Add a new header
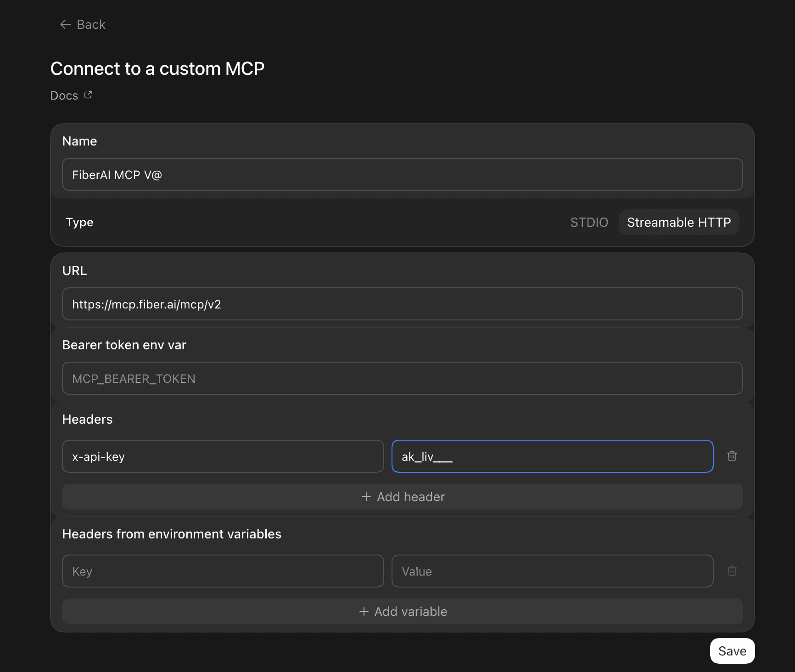The height and width of the screenshot is (672, 795). [402, 497]
